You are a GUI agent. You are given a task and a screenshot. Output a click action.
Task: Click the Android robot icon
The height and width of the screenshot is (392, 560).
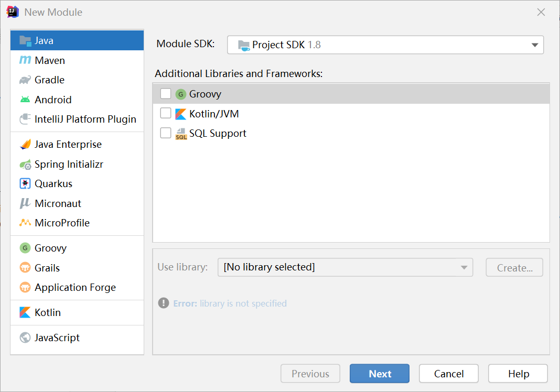pos(25,100)
